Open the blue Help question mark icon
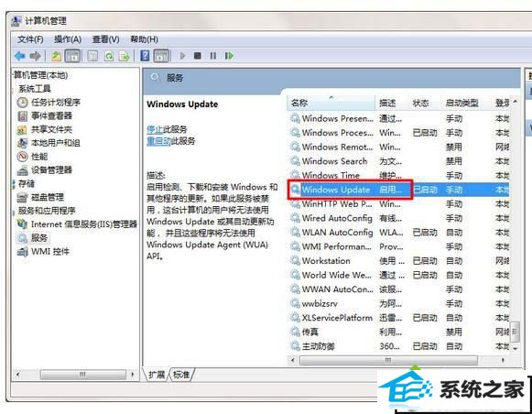Viewport: 532px width, 414px height. [x=145, y=56]
